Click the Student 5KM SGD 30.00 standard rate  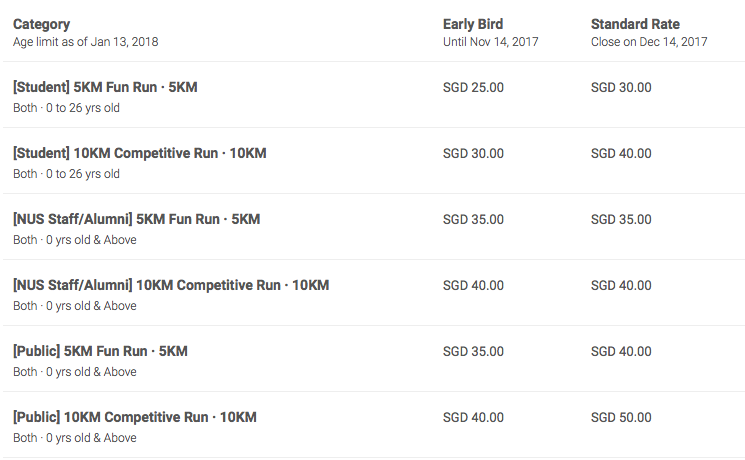(621, 88)
